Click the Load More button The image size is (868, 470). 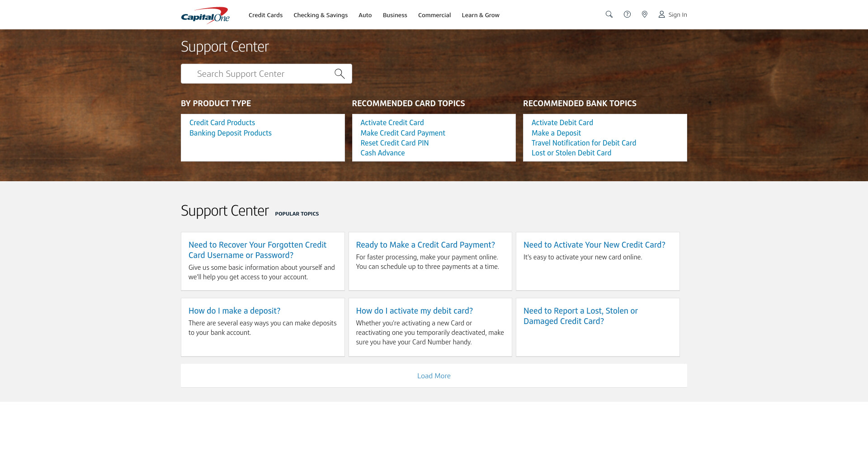click(x=434, y=376)
